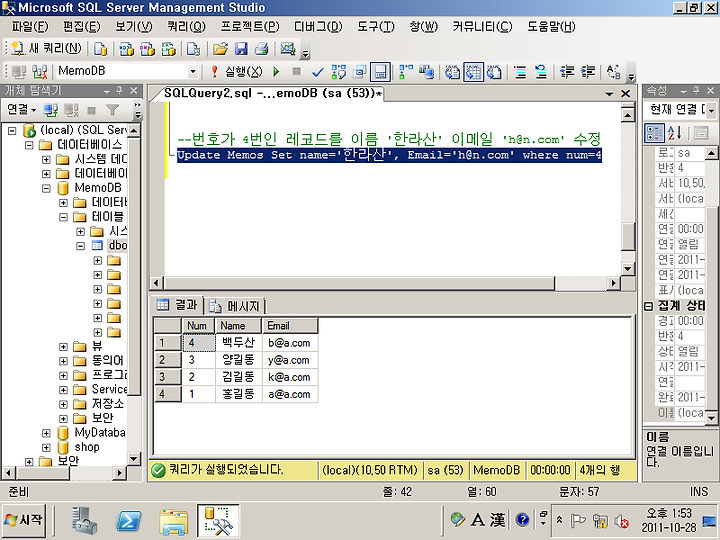
Task: Switch to the 메시지 (Messages) tab
Action: click(x=235, y=306)
